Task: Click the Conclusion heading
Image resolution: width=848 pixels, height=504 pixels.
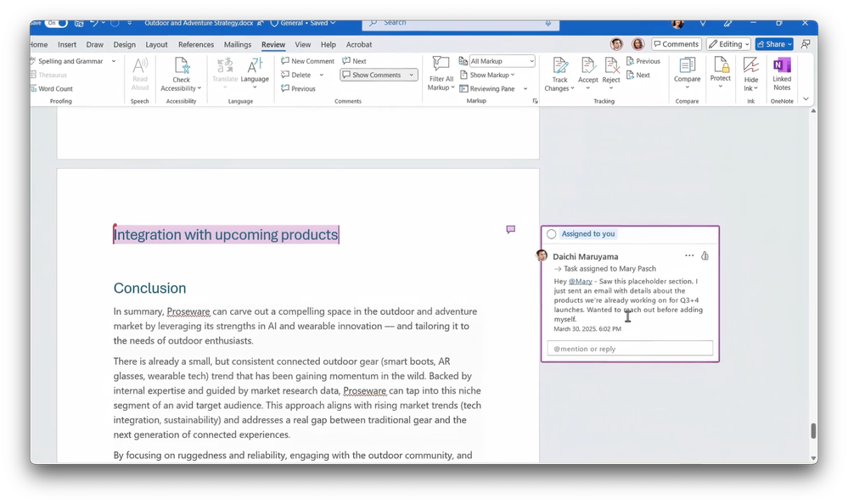Action: click(x=149, y=288)
